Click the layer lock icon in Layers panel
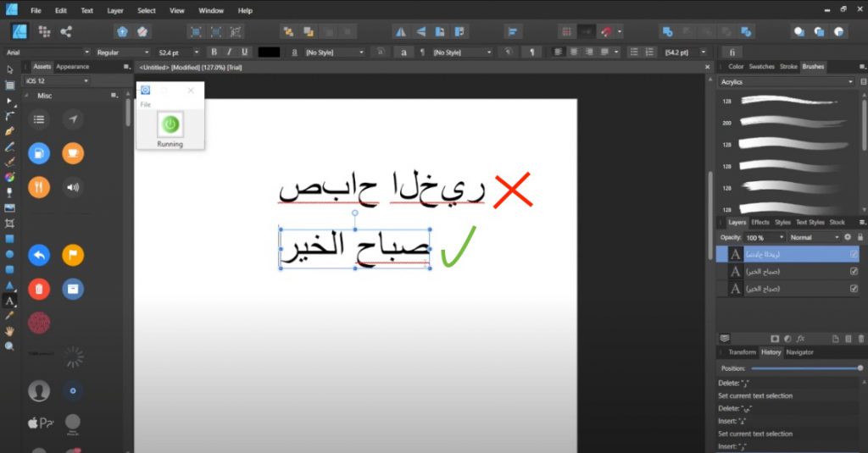 (860, 237)
